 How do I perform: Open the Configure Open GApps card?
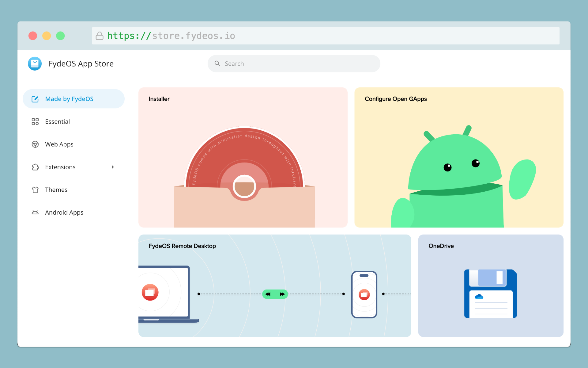point(459,157)
